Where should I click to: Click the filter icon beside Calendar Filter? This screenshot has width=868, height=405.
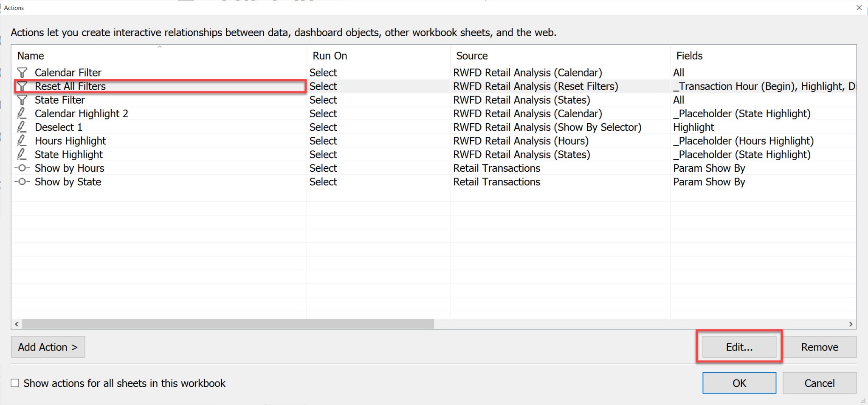pyautogui.click(x=22, y=72)
